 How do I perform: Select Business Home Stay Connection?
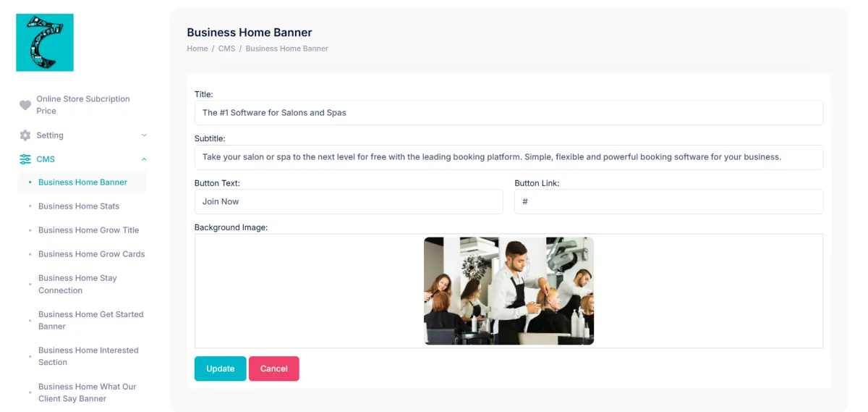click(77, 284)
